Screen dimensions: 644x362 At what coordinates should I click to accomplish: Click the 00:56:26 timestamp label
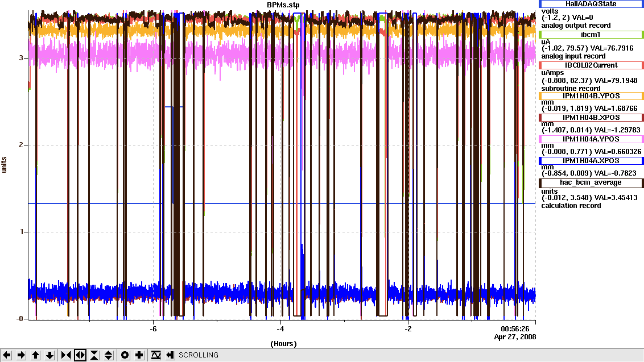pos(515,329)
